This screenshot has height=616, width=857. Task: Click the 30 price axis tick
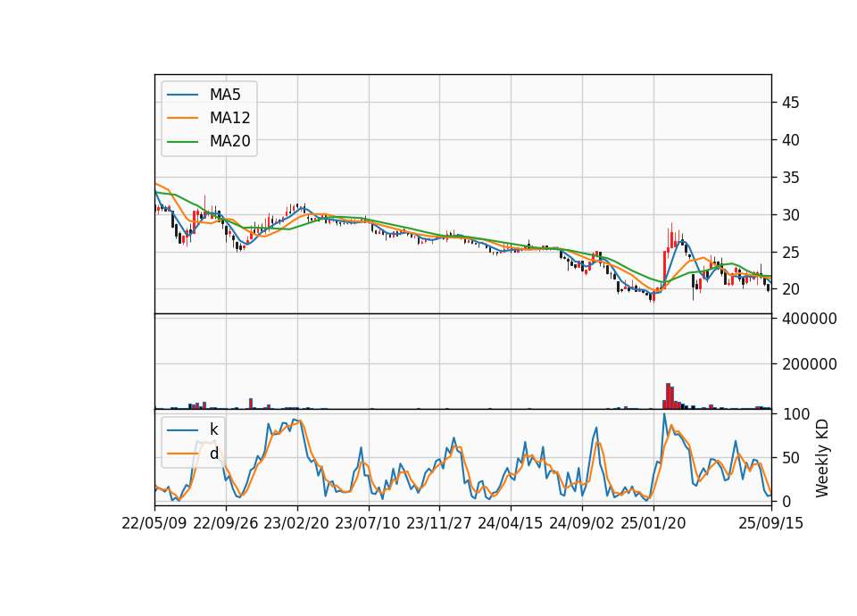pos(790,215)
